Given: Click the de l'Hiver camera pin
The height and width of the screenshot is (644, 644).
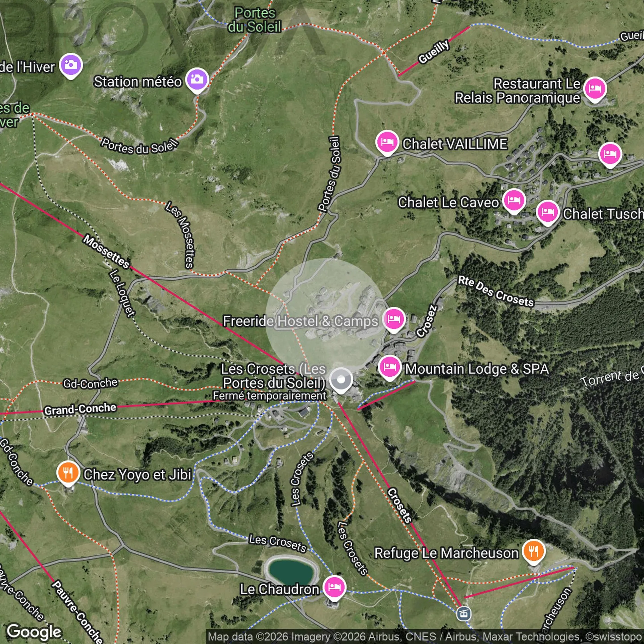Looking at the screenshot, I should point(71,66).
